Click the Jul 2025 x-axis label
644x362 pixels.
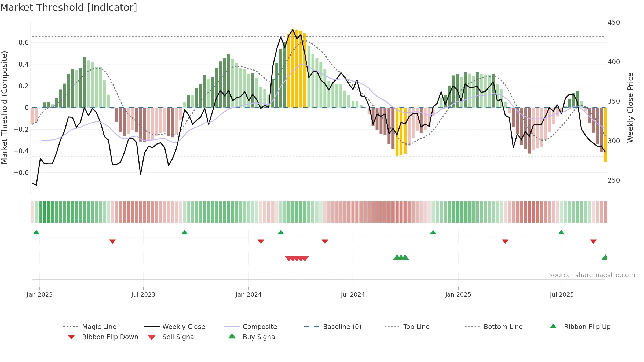pos(562,294)
